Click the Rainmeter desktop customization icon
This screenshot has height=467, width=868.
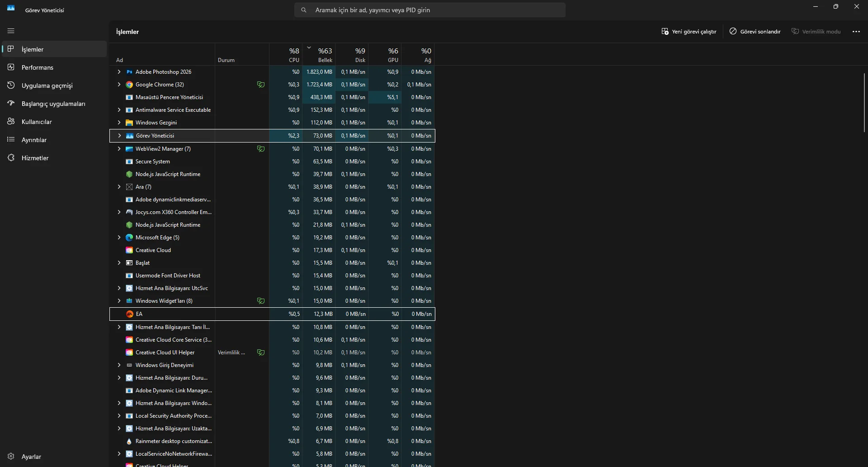(x=129, y=441)
